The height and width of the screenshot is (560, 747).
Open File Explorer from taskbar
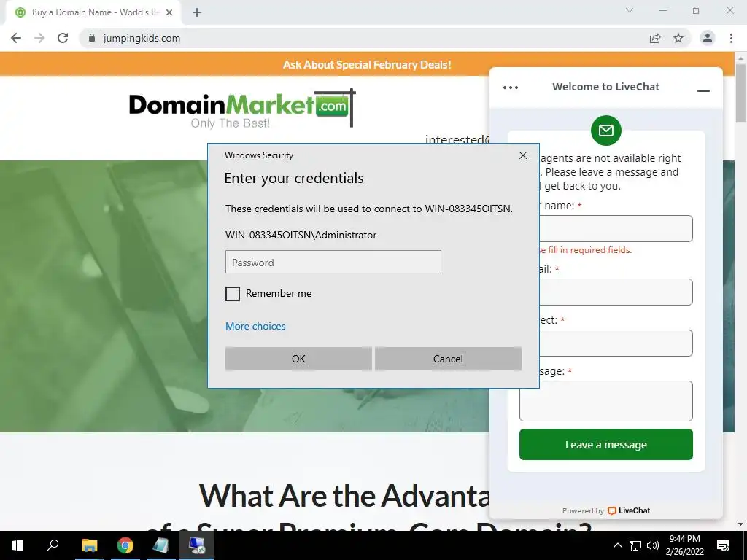click(x=89, y=545)
